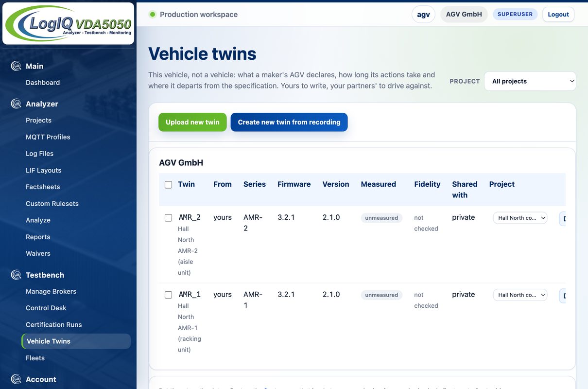Image resolution: width=588 pixels, height=389 pixels.
Task: Select the Vehicle Twins sidebar item
Action: [x=76, y=341]
